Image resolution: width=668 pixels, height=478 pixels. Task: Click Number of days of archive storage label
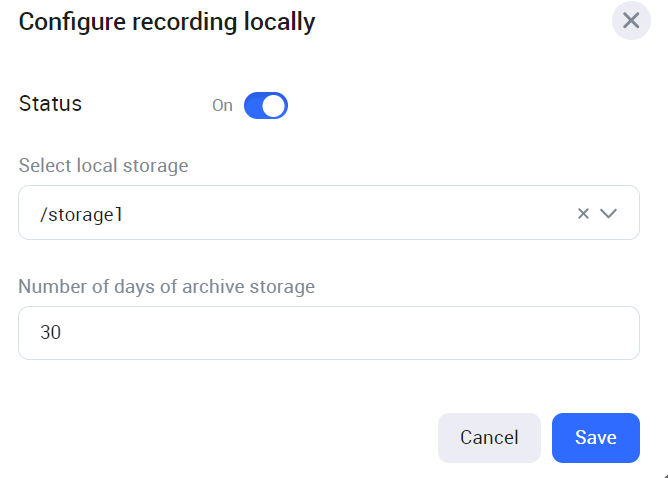(x=166, y=287)
